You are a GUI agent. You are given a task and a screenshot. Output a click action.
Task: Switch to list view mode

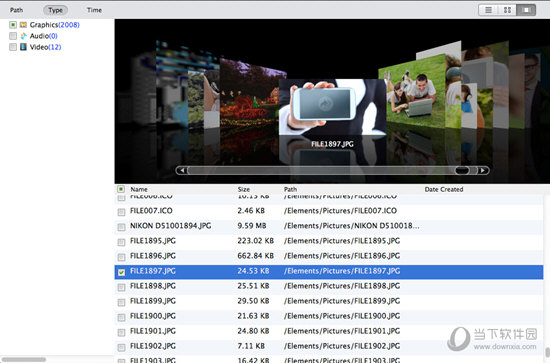(488, 10)
